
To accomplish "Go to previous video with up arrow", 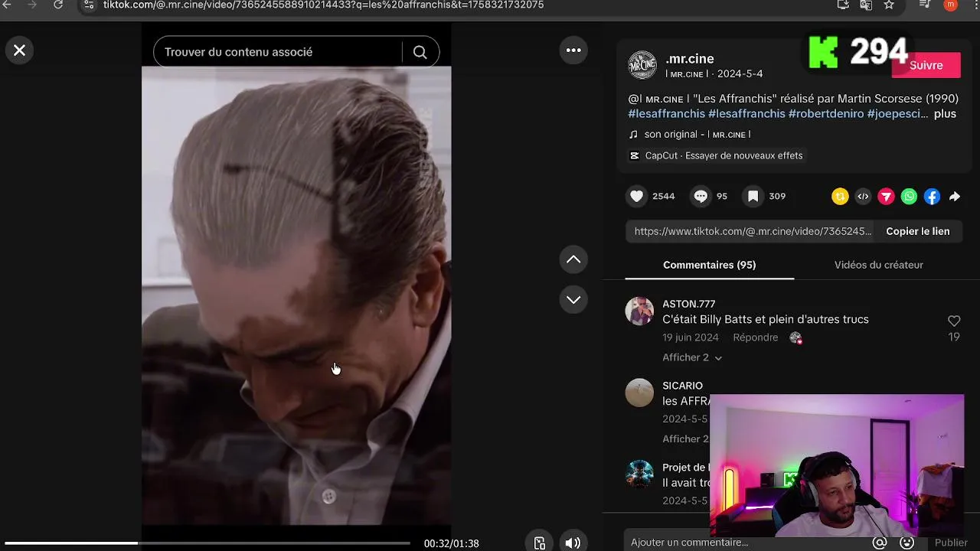I will click(x=573, y=260).
